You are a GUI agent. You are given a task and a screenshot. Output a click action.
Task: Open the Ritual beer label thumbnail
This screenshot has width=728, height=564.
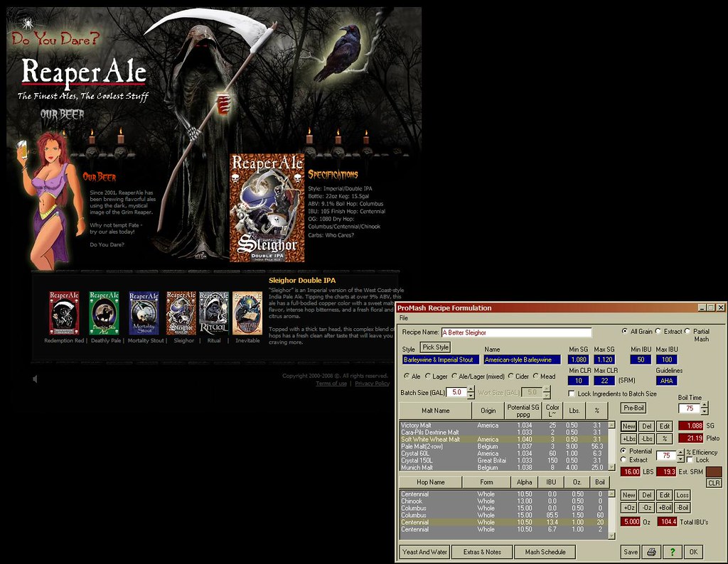[213, 313]
